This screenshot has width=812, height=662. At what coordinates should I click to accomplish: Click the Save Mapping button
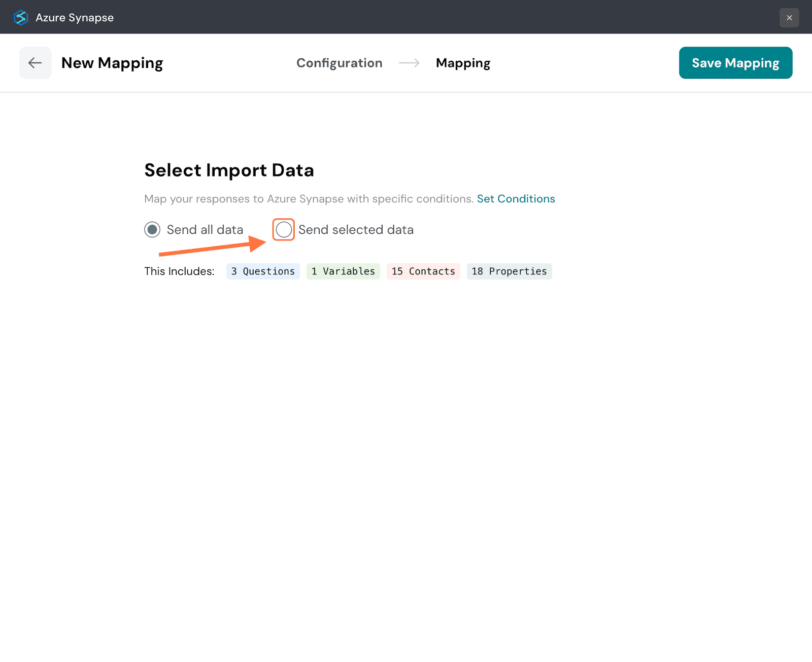[735, 63]
